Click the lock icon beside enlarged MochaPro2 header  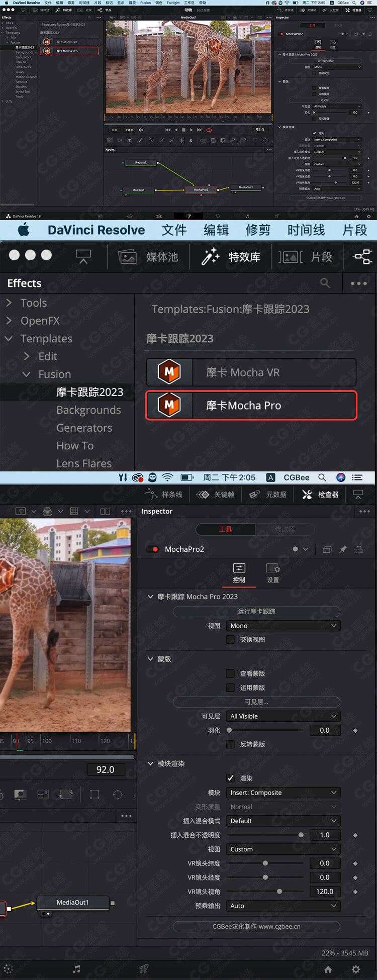[359, 549]
